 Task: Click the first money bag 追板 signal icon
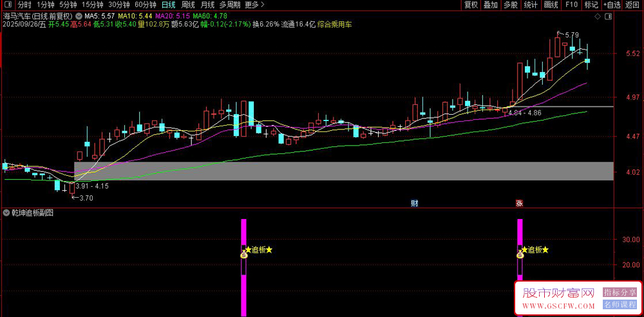click(x=243, y=254)
